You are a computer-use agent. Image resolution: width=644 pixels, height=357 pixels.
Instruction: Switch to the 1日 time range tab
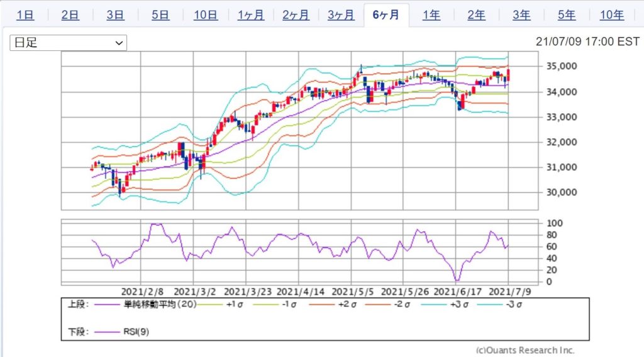25,15
